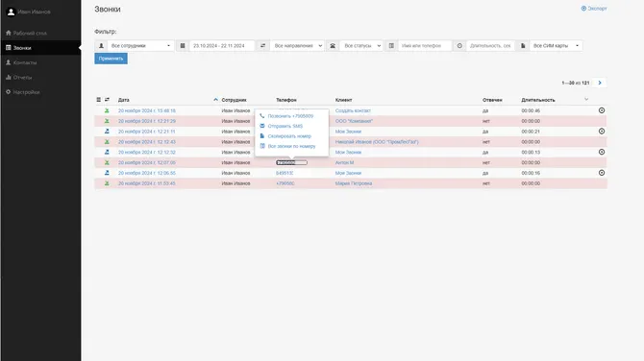Play the recording of the 00:00:21 call

coord(602,132)
